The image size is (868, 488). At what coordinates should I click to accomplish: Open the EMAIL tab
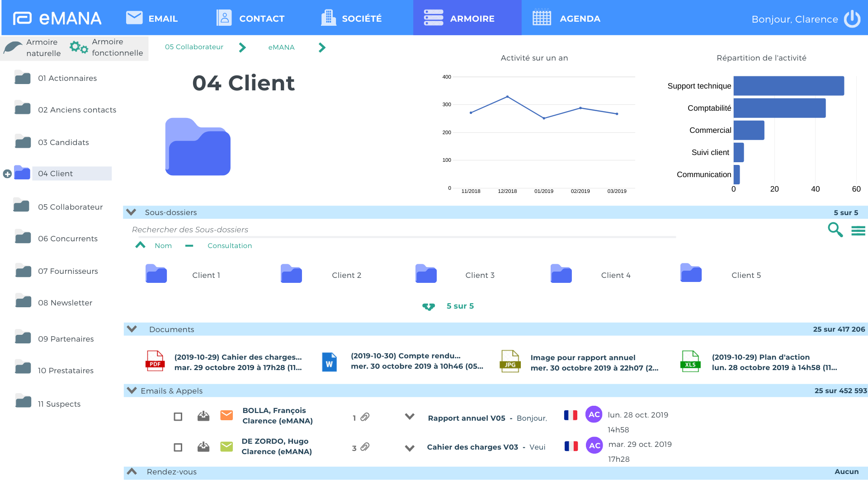pos(151,18)
